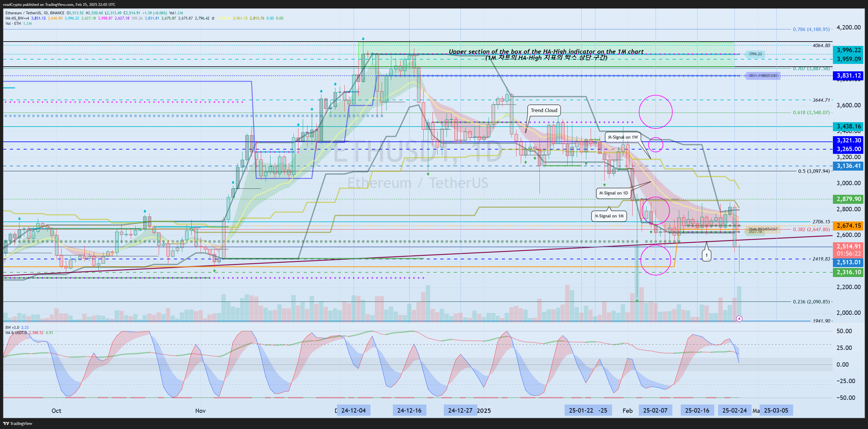Click the 3,265.00 price label
Screen dimensions: 868x429
coord(849,149)
